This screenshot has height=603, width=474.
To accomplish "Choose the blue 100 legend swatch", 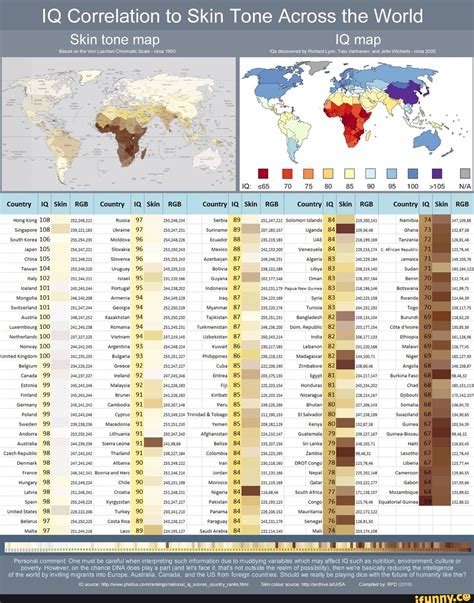I will pos(413,174).
